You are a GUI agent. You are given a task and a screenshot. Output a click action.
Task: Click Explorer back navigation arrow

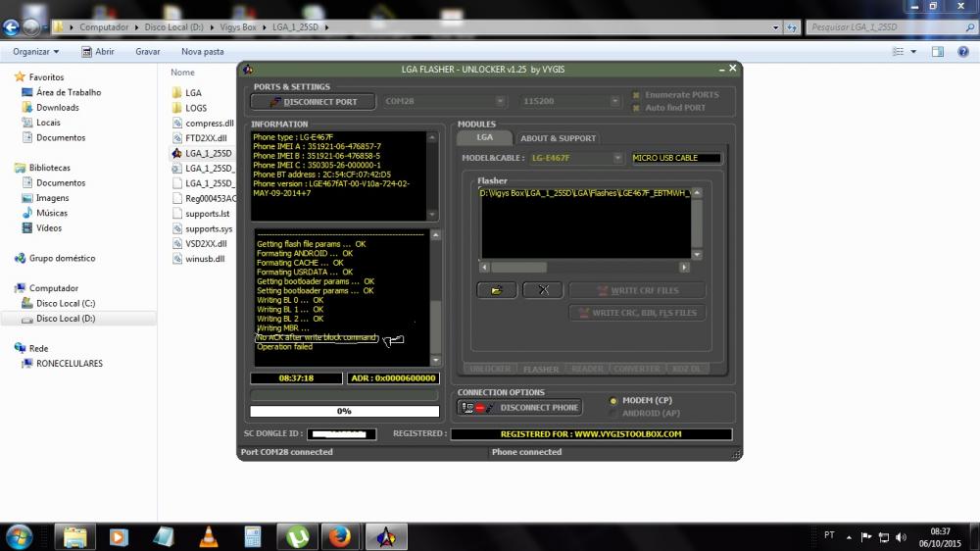(11, 26)
